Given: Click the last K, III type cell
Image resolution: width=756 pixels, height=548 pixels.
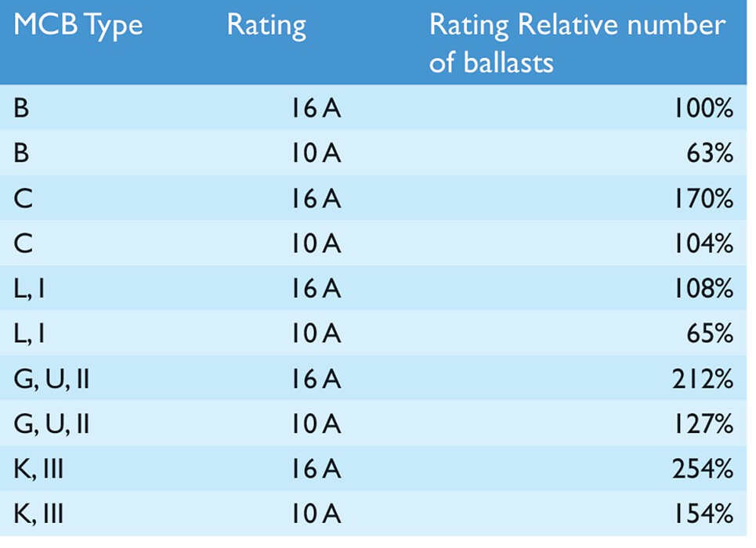Looking at the screenshot, I should point(38,514).
